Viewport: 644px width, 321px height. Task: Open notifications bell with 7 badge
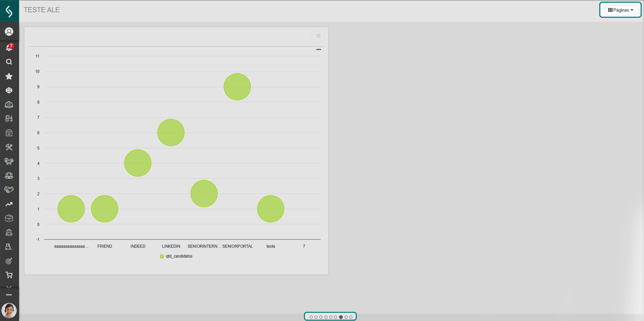click(9, 47)
